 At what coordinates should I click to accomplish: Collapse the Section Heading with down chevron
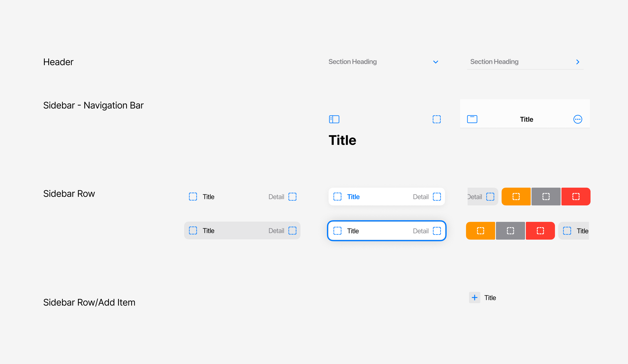coord(436,62)
